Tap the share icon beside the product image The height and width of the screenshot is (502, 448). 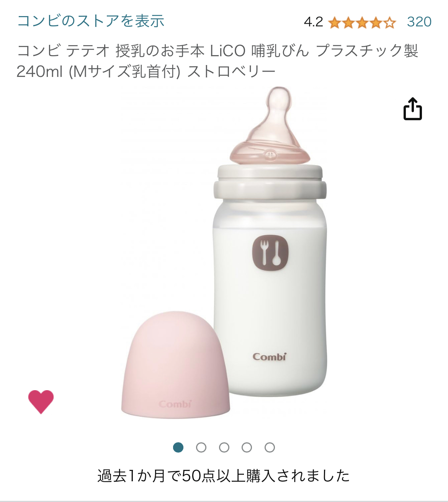tap(413, 109)
